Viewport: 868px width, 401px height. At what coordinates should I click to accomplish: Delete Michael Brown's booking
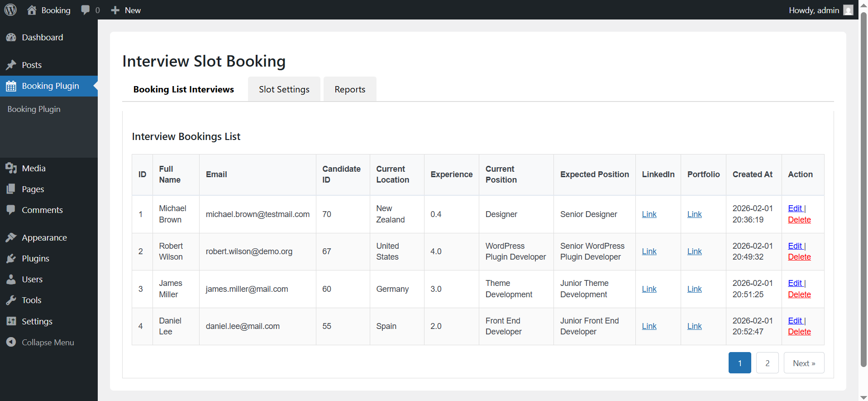coord(799,220)
